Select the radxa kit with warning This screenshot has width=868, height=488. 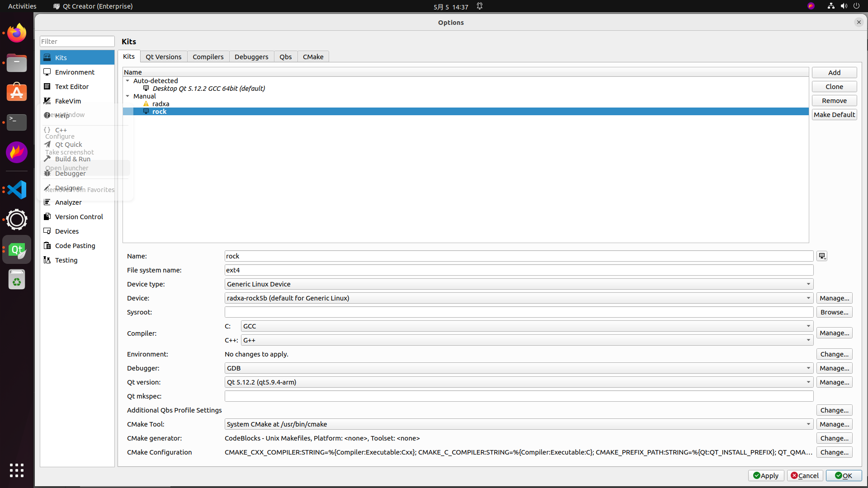point(160,104)
